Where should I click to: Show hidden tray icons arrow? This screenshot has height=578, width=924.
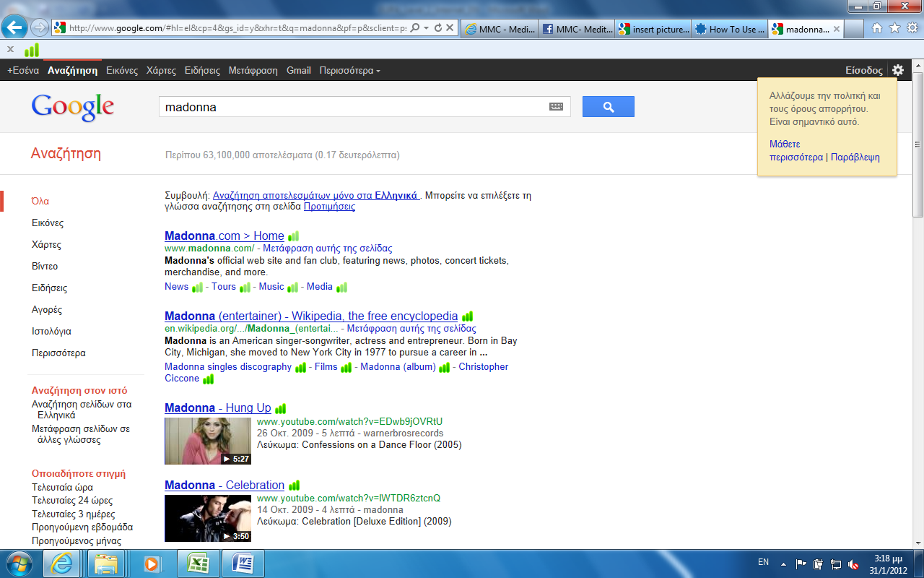pos(785,564)
